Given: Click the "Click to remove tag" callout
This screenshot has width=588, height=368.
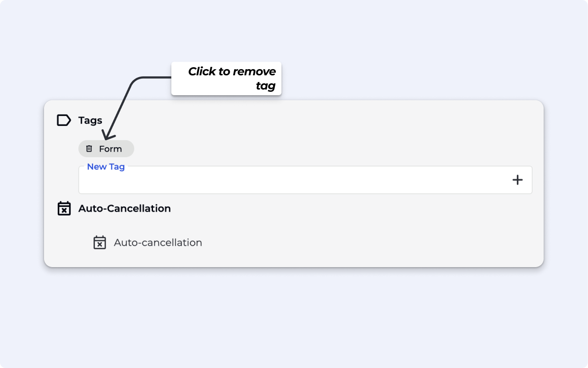Looking at the screenshot, I should pos(226,79).
